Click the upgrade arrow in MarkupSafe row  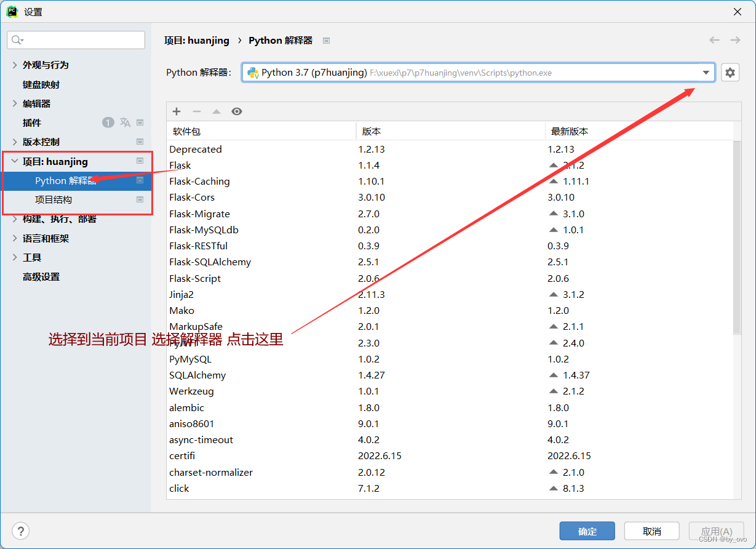554,326
